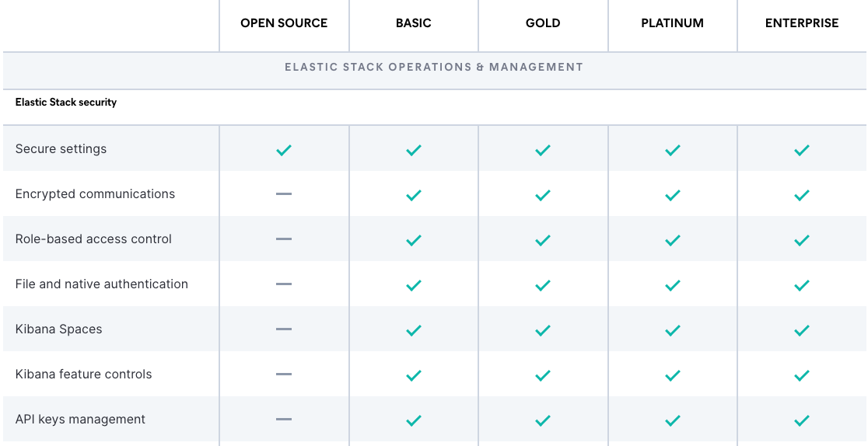Select the PLATINUM column header
The width and height of the screenshot is (868, 446).
(x=673, y=23)
